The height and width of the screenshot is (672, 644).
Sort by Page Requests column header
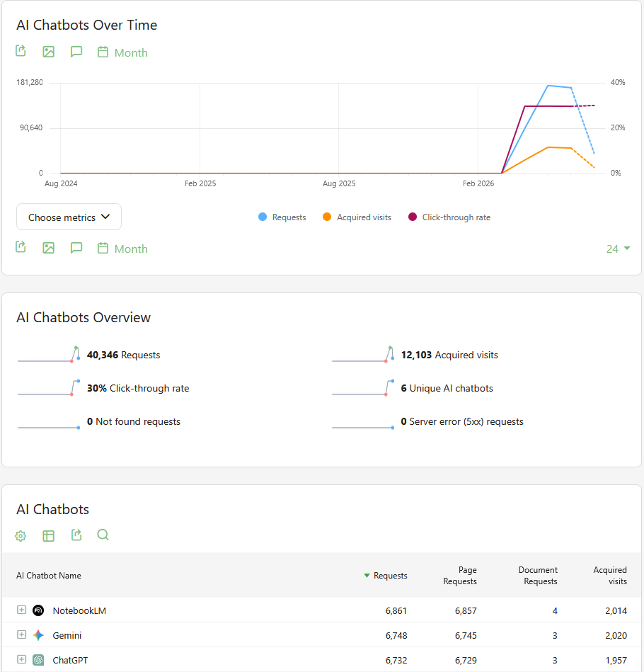460,576
